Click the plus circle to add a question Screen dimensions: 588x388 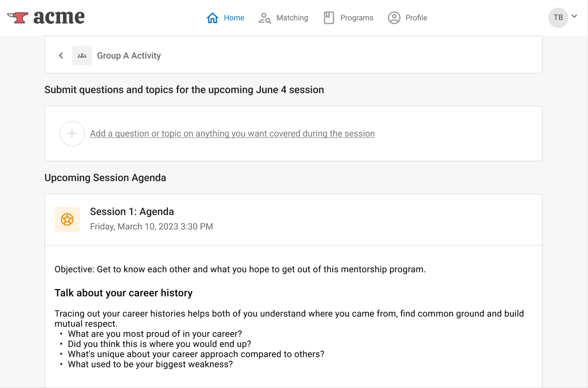click(x=72, y=133)
